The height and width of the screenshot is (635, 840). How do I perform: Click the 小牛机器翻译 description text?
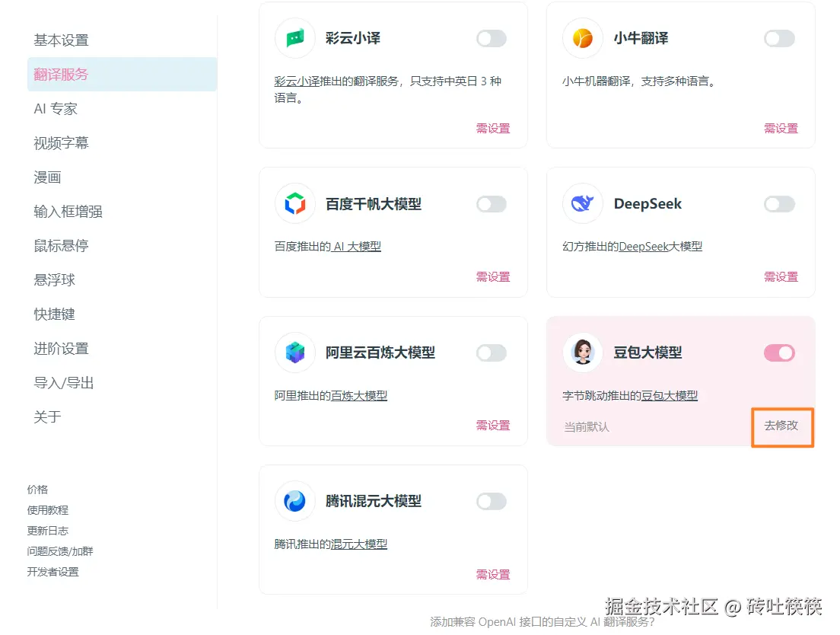coord(638,81)
